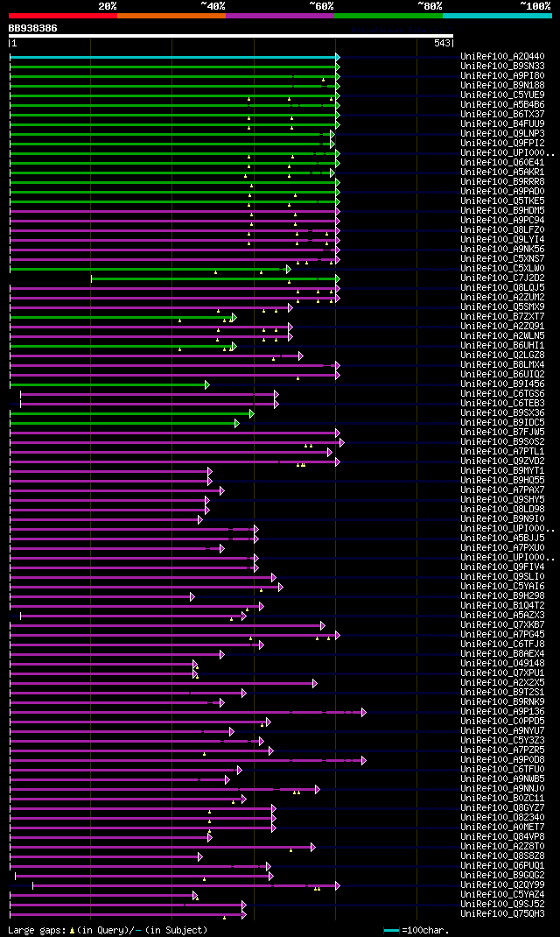Select the UniRef100_A5AKR1 label
This screenshot has width=560, height=937.
tap(502, 173)
